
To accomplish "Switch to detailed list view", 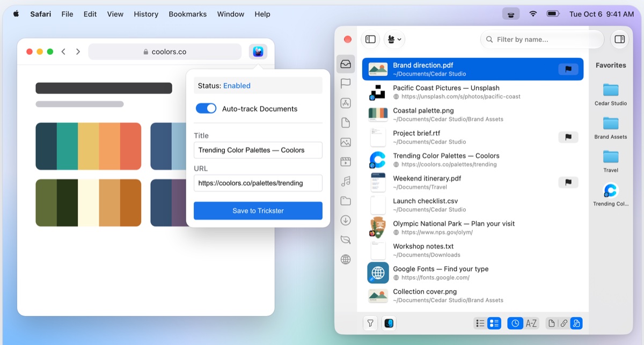I will (494, 323).
